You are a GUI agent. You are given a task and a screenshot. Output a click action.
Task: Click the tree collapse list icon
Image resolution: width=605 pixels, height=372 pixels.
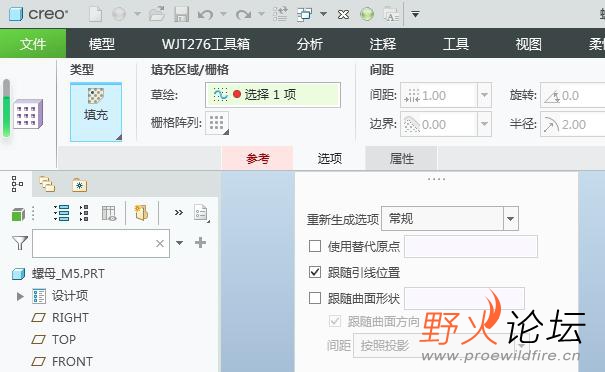(84, 213)
